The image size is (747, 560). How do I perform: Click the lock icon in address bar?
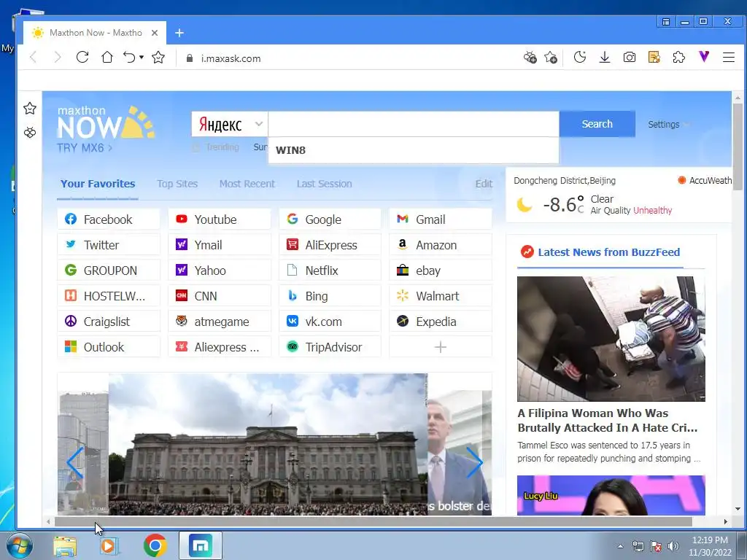coord(190,58)
